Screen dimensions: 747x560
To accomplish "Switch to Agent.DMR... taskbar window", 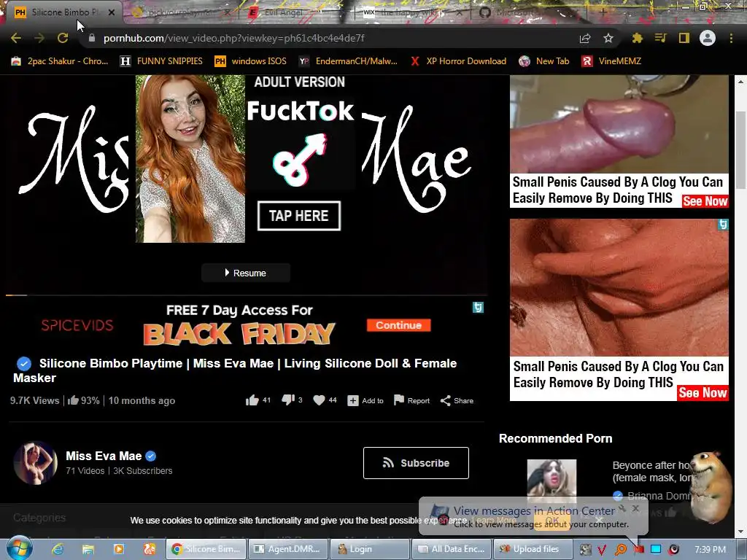I will [288, 549].
